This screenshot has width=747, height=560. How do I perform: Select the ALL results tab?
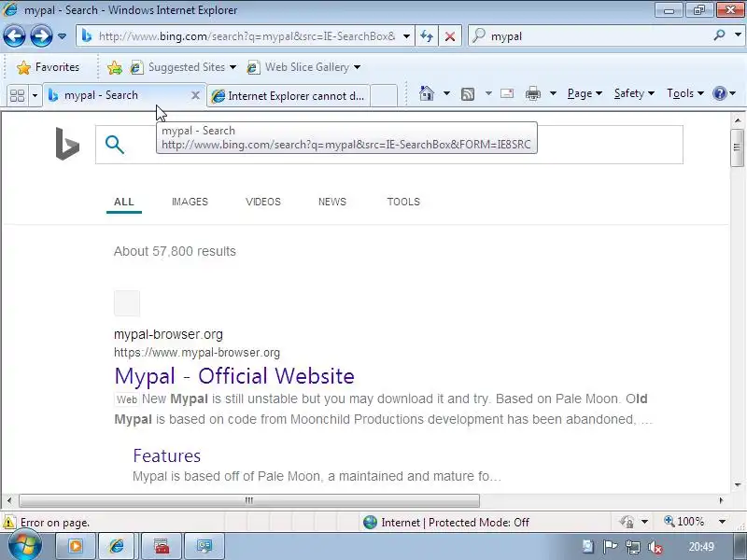(124, 202)
